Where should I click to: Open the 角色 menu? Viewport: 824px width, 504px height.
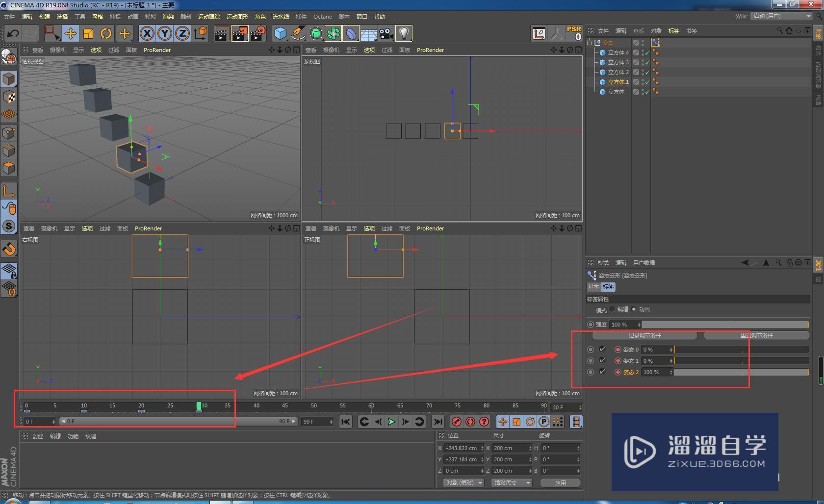(x=260, y=17)
